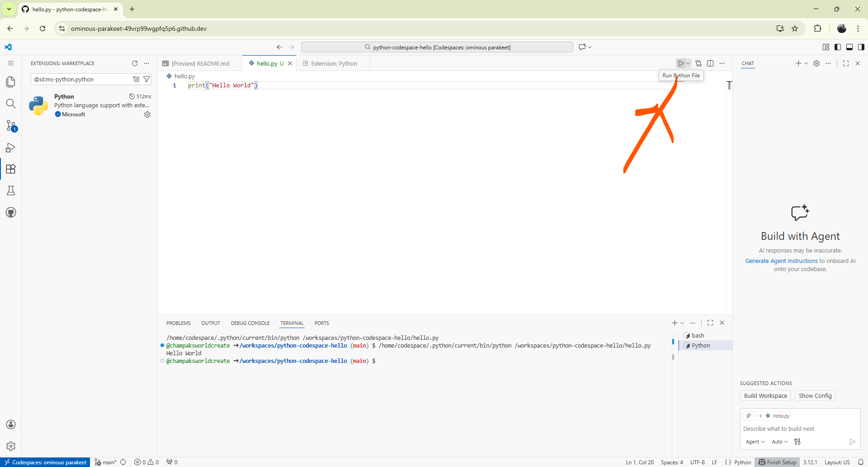Viewport: 868px width, 467px height.
Task: Attach context with the paperclip icon
Action: [x=749, y=416]
